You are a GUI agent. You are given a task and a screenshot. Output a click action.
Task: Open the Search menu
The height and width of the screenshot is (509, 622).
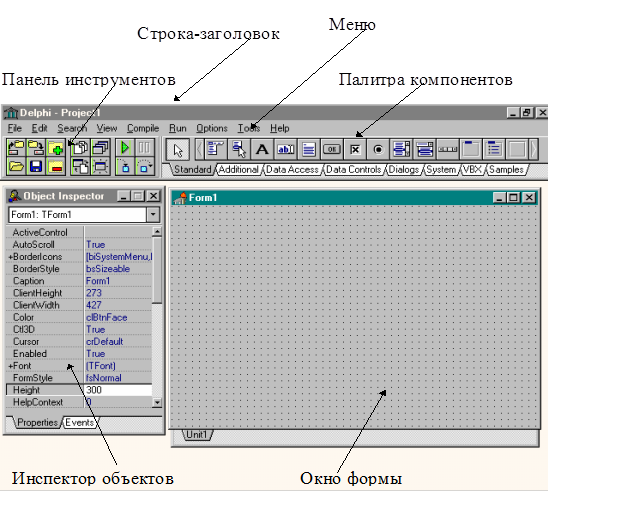pos(72,129)
